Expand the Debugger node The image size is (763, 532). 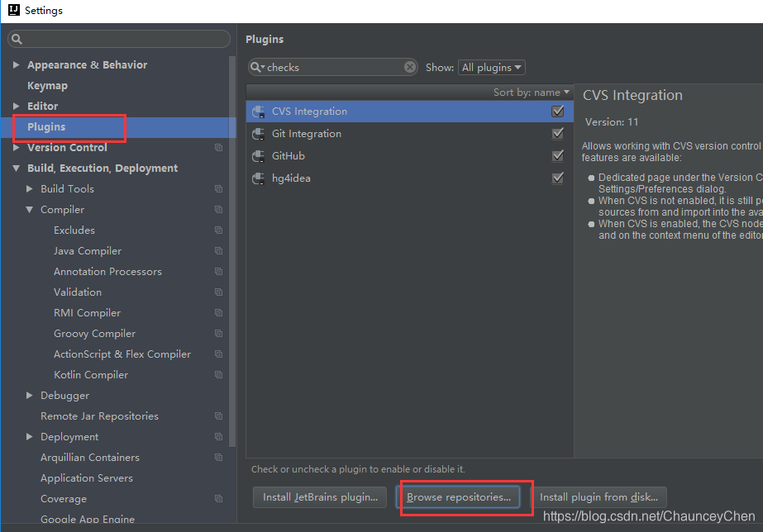[x=29, y=396]
